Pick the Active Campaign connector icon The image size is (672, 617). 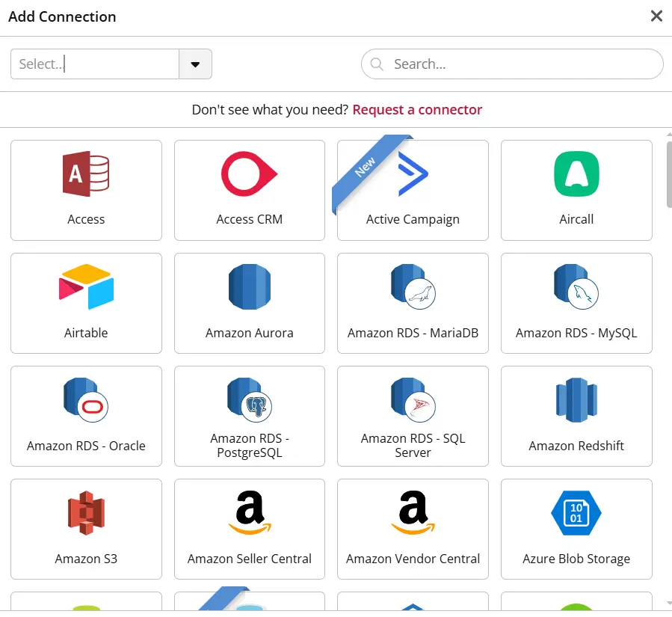pos(413,174)
